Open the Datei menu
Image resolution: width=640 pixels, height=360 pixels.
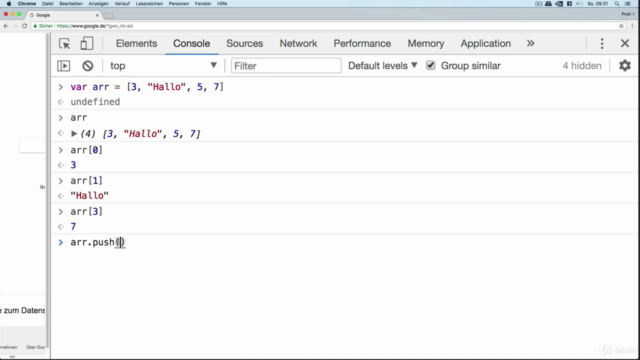click(48, 4)
